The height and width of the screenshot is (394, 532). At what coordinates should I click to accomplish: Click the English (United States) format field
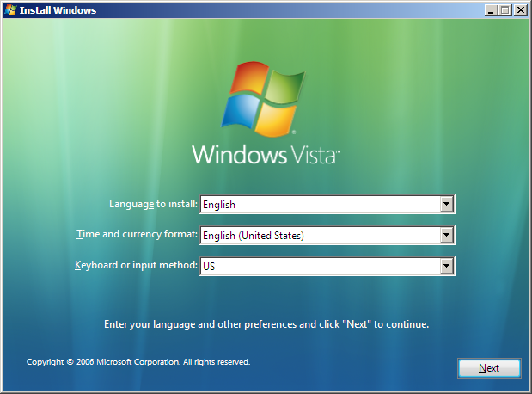tap(318, 235)
